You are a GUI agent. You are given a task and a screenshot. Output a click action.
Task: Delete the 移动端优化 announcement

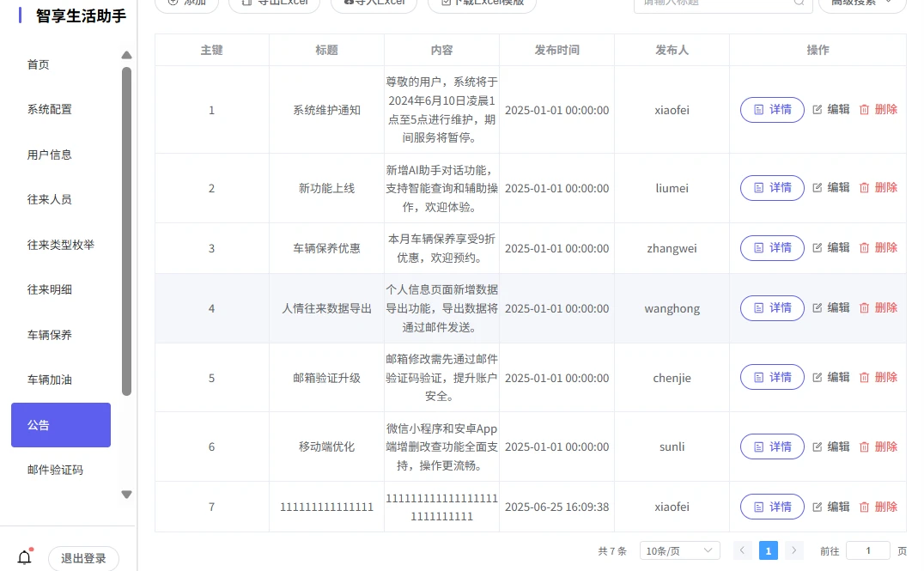tap(878, 446)
